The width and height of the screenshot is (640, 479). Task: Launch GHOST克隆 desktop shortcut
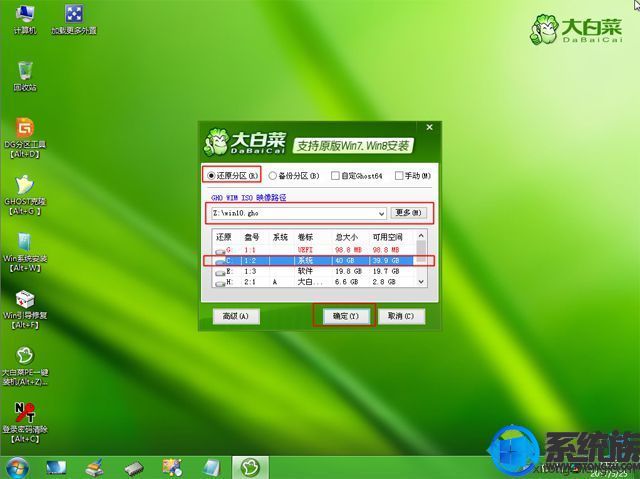(25, 195)
